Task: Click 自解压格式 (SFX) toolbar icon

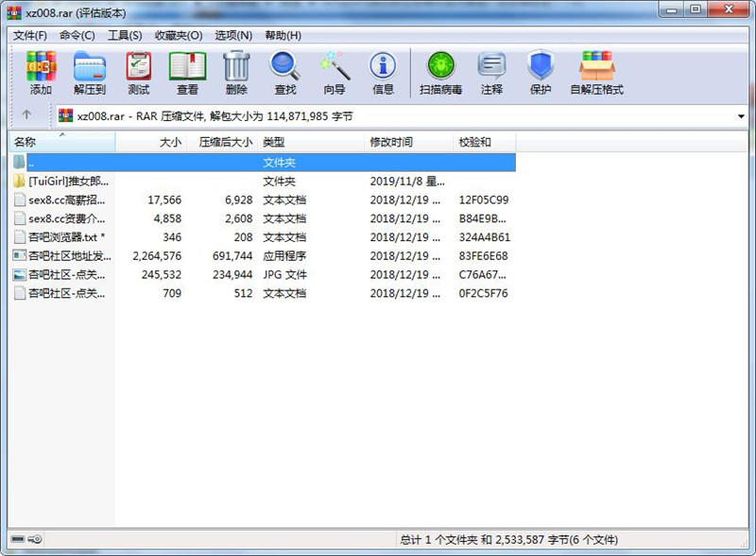Action: (597, 73)
